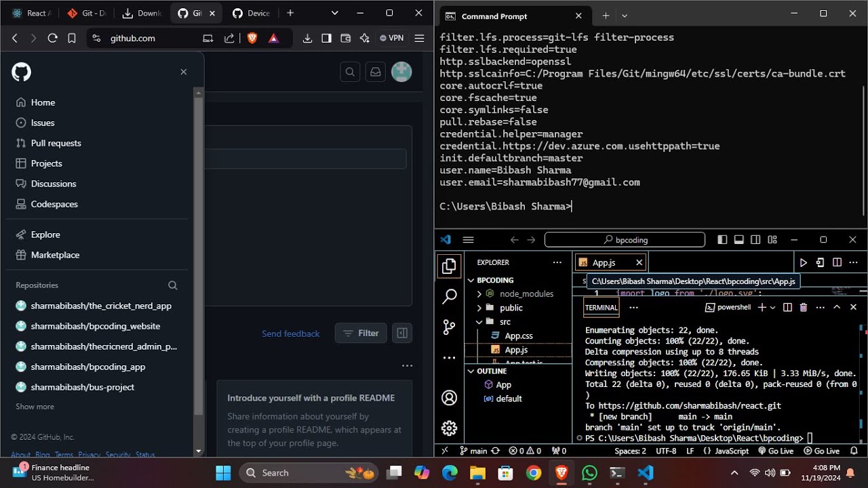
Task: Kill terminal with trash icon
Action: [804, 307]
